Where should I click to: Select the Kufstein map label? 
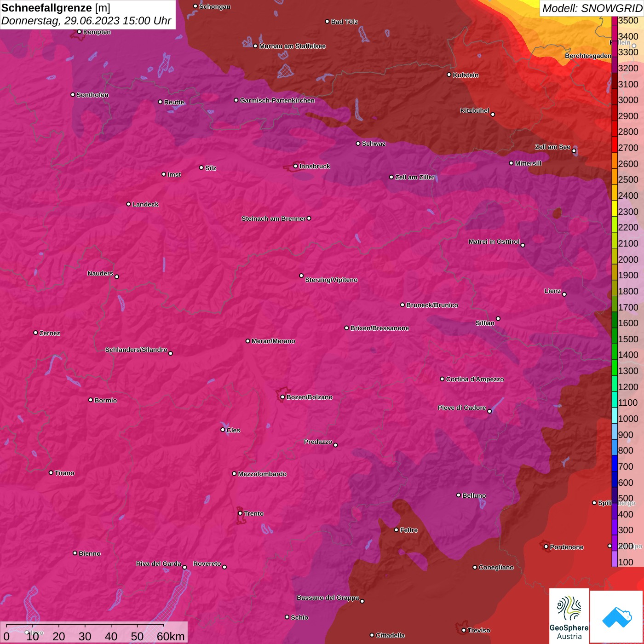click(466, 75)
